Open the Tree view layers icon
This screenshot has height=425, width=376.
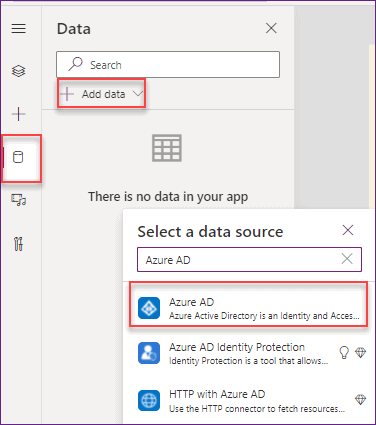pos(19,71)
